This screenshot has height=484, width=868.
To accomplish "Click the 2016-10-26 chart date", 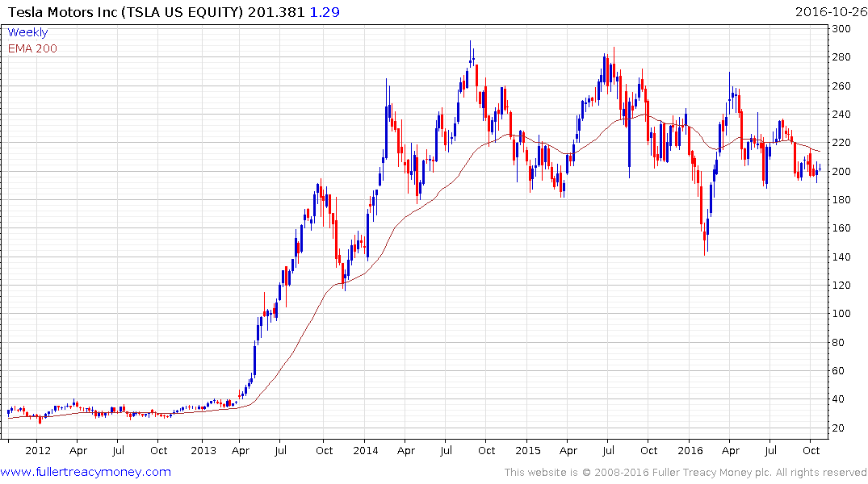I will click(x=832, y=11).
